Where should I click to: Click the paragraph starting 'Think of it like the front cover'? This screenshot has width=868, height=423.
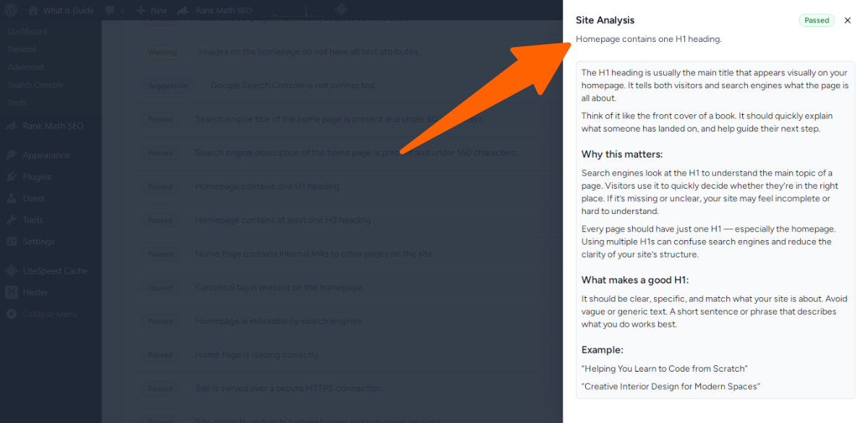coord(707,122)
